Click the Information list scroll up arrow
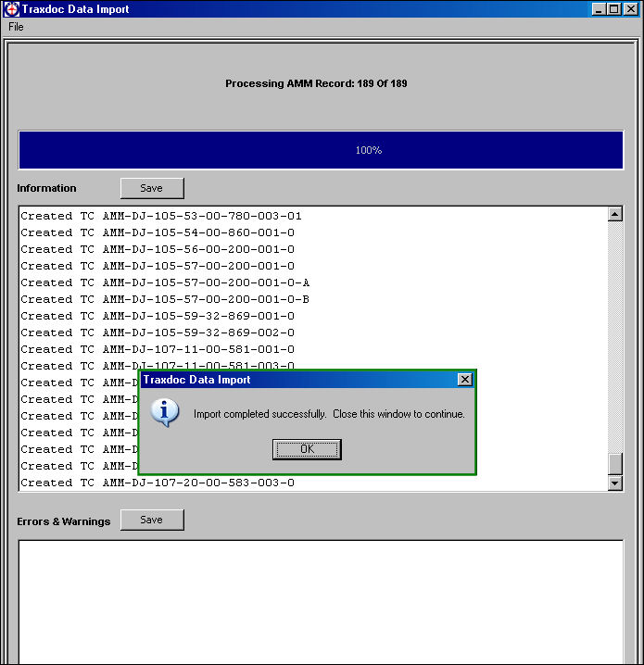644x665 pixels. 614,214
